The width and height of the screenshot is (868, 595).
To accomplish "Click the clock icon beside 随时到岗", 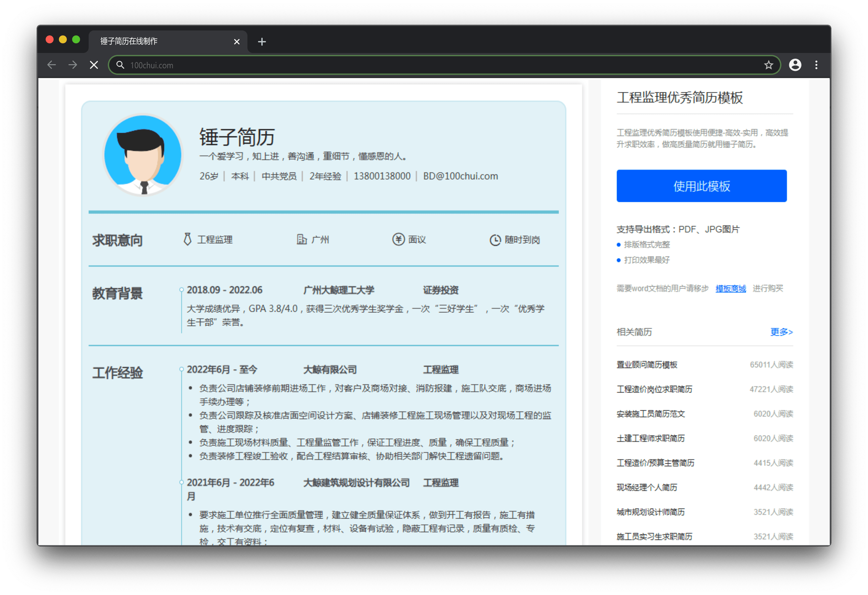I will pyautogui.click(x=495, y=240).
